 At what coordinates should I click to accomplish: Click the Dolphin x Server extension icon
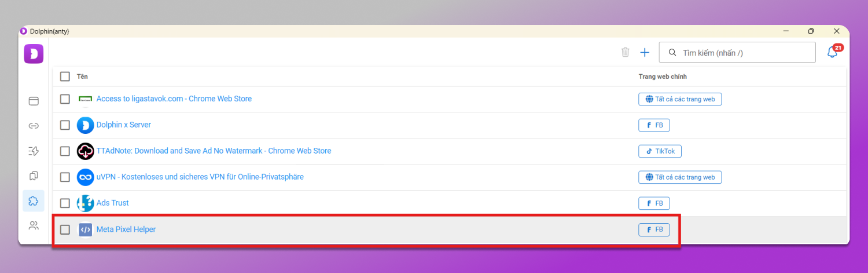(85, 125)
